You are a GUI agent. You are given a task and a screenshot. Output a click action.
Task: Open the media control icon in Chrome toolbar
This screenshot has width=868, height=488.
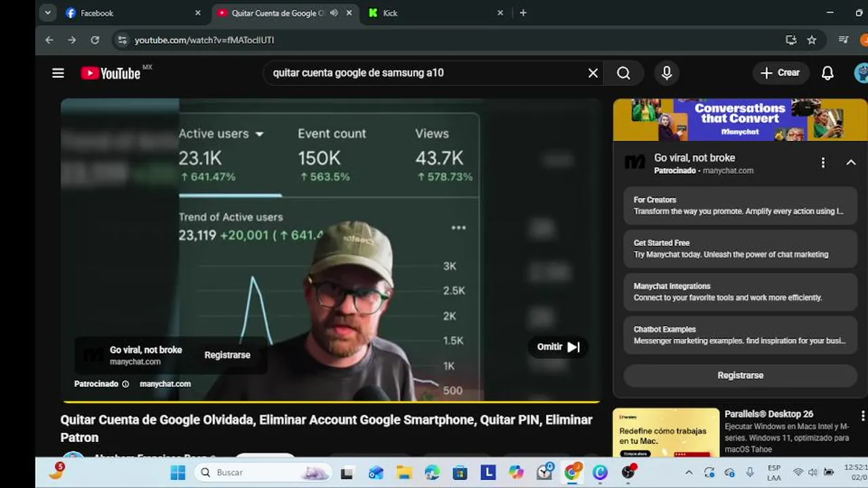[x=844, y=40]
